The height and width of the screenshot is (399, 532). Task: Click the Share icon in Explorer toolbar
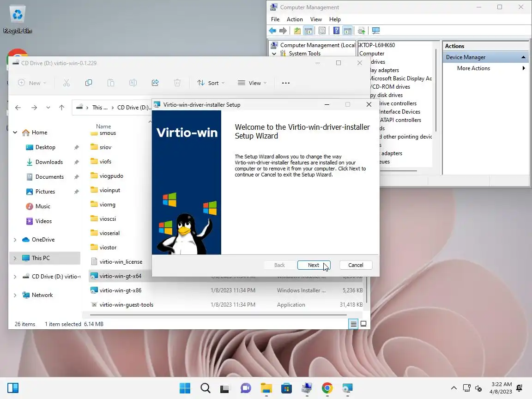[x=155, y=83]
